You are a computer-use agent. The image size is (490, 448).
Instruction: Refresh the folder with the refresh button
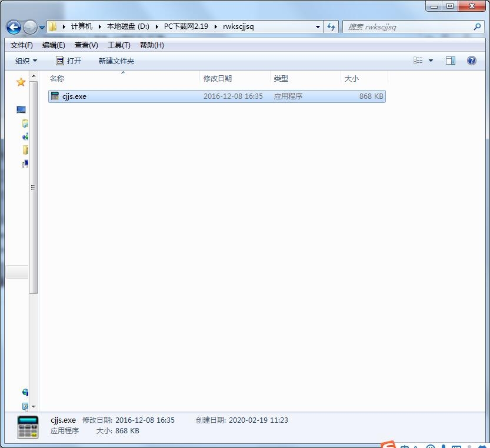[x=331, y=27]
